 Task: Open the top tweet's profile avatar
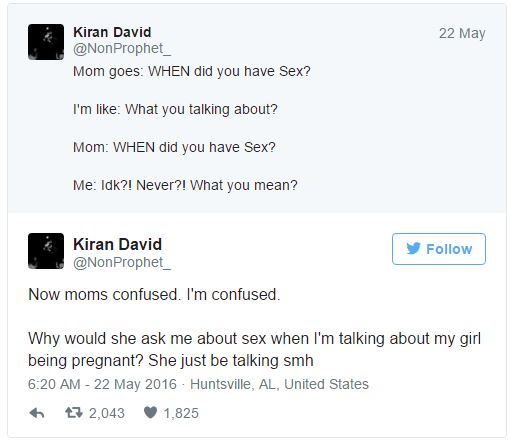click(x=46, y=42)
